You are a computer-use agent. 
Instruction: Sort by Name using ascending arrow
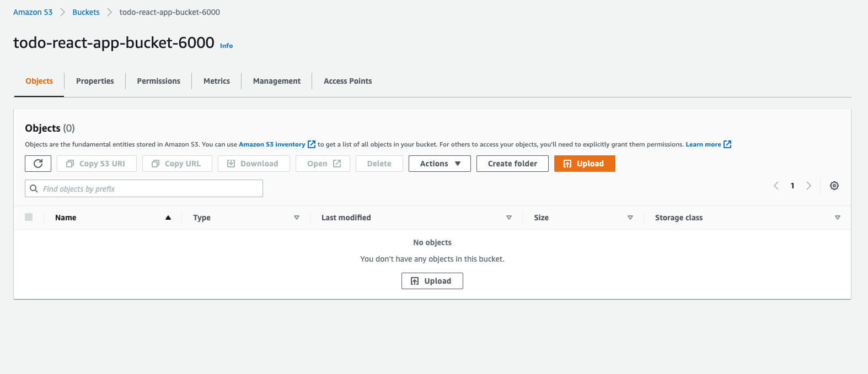pos(168,218)
